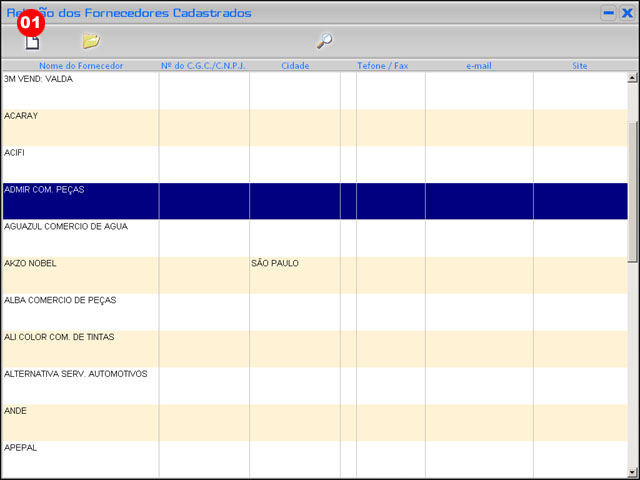Image resolution: width=640 pixels, height=480 pixels.
Task: Minimize the supplier list window
Action: point(608,13)
